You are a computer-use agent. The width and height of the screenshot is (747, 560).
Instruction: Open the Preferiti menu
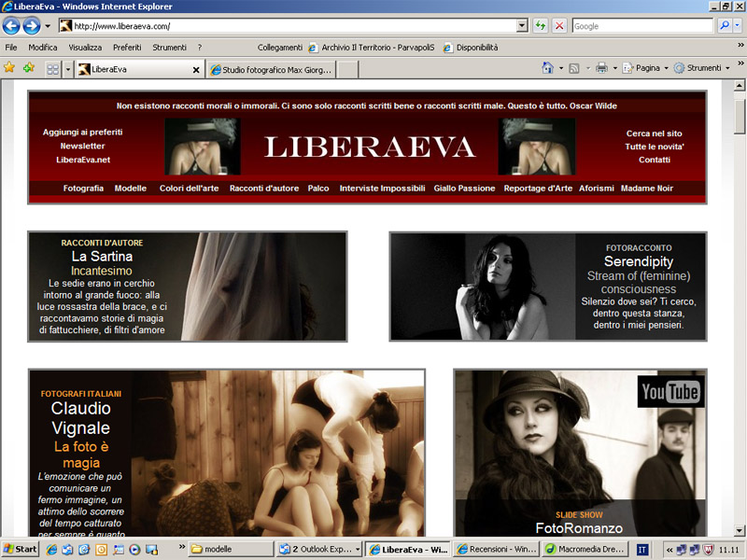click(x=127, y=48)
